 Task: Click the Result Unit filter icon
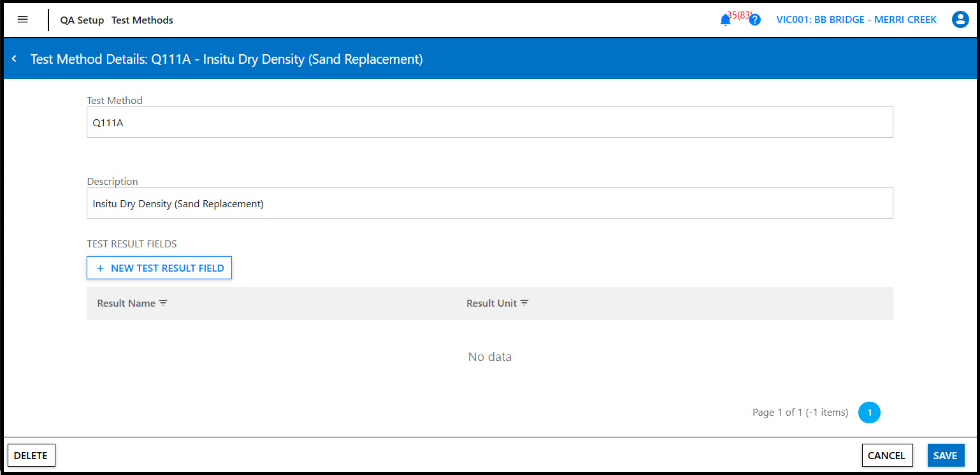click(524, 303)
